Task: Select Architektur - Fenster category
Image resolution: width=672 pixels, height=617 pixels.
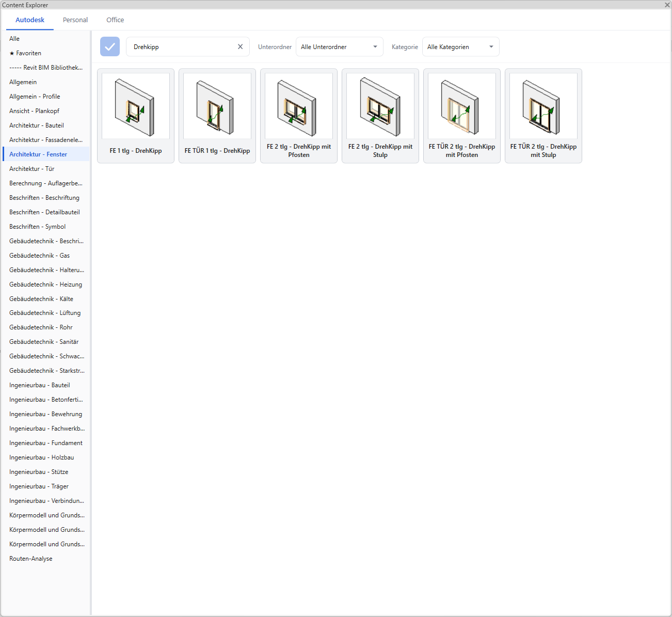Action: 46,154
